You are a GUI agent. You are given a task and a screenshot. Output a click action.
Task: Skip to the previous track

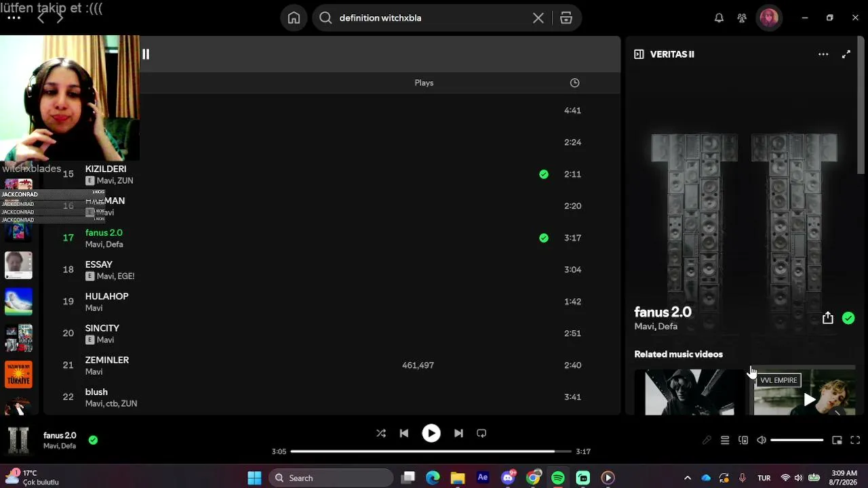point(404,433)
